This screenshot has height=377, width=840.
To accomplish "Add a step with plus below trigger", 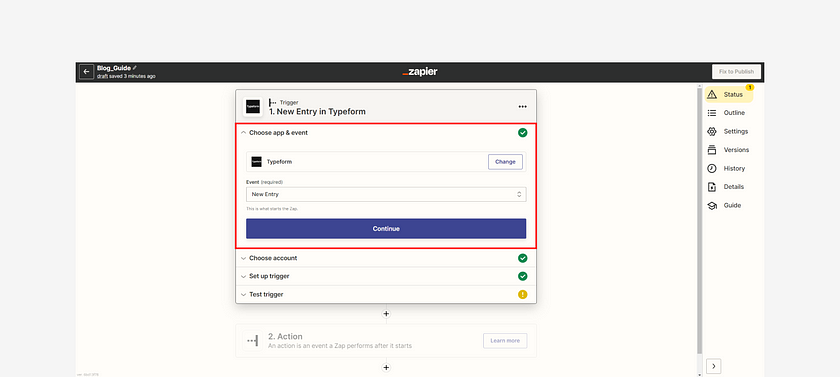I will (x=386, y=314).
